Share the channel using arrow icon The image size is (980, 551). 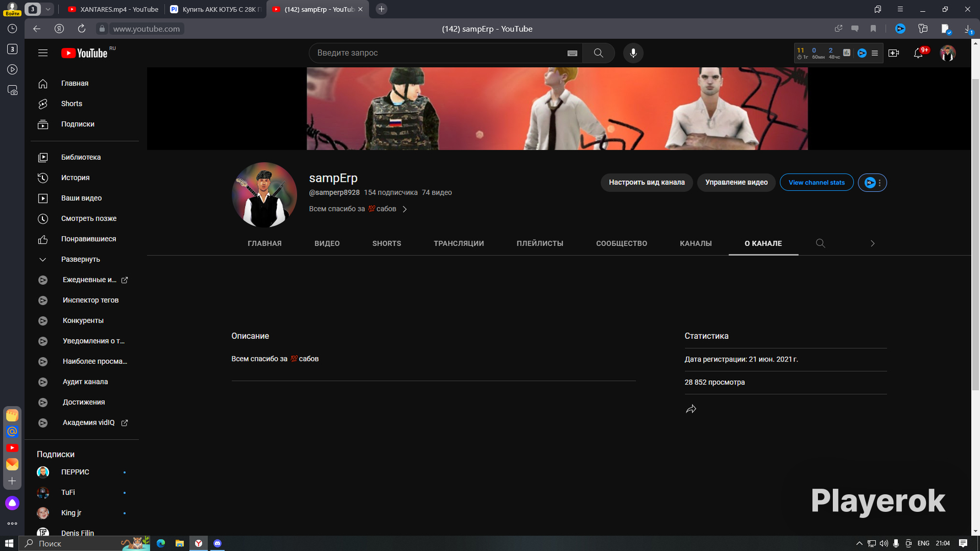pos(691,409)
